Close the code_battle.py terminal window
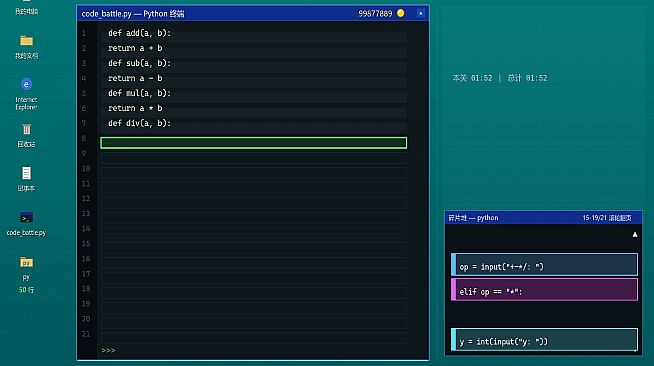Screen dimensions: 654x366 [x=420, y=13]
